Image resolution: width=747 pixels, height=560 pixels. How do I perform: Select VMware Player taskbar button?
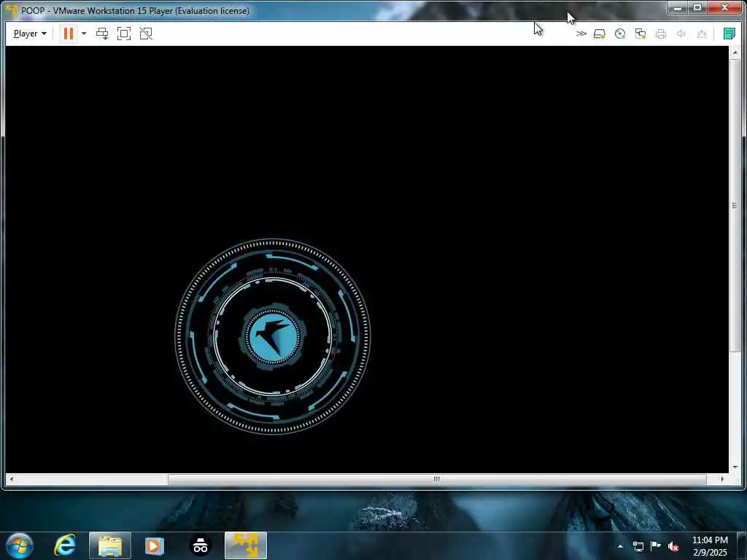click(x=245, y=545)
